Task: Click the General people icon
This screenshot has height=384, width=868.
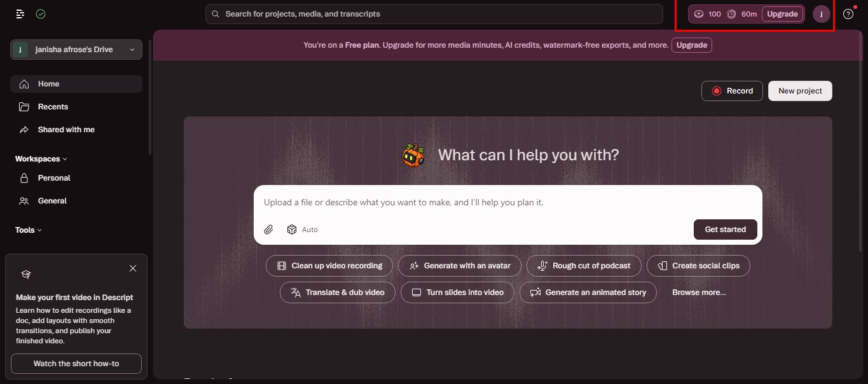Action: tap(24, 201)
